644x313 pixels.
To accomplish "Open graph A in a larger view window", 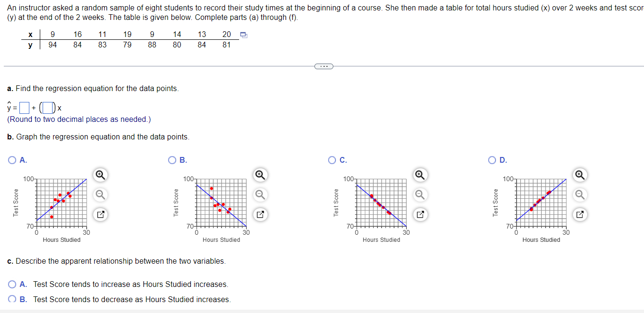I will coord(99,214).
